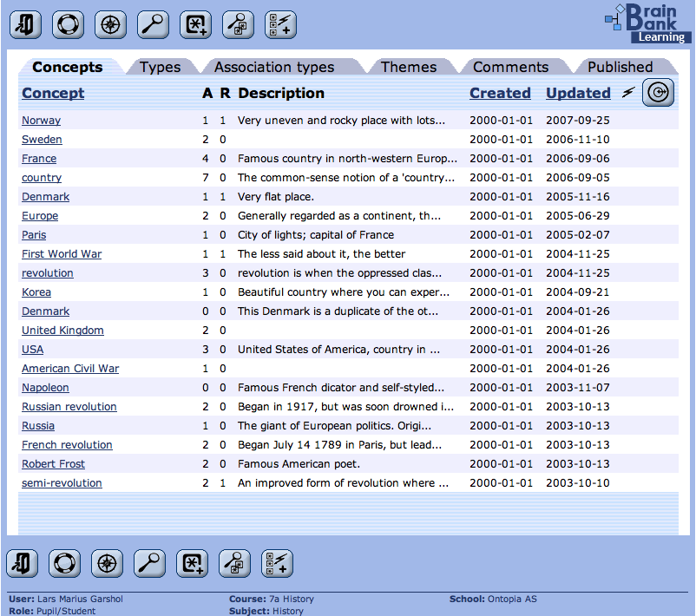Click the user name Lars Marius Garshol

click(80, 599)
